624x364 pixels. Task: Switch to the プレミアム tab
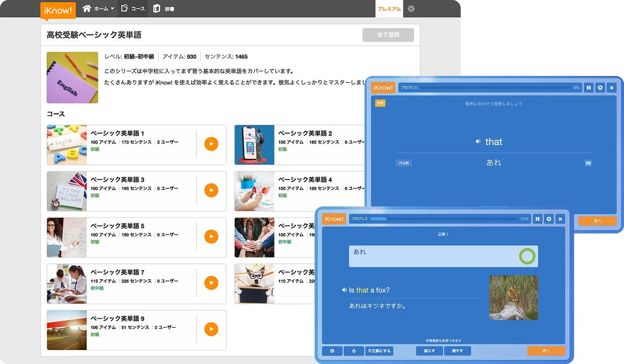pos(389,8)
